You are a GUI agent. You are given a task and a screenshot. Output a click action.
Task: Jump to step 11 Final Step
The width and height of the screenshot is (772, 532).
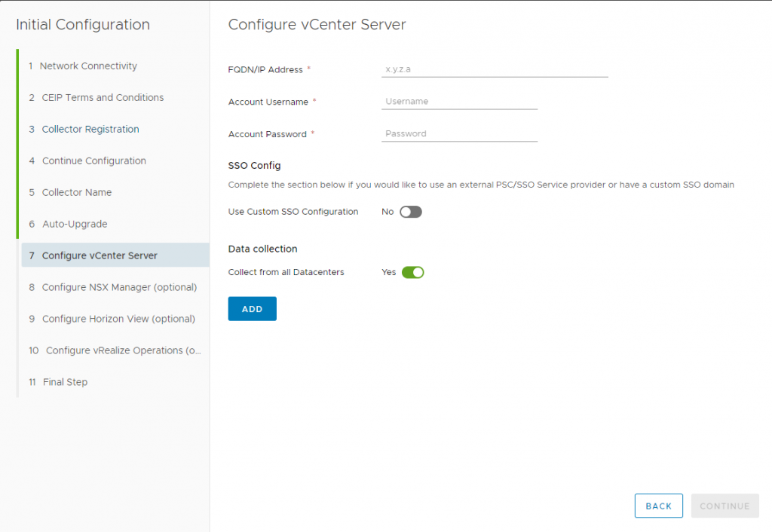[x=115, y=382]
